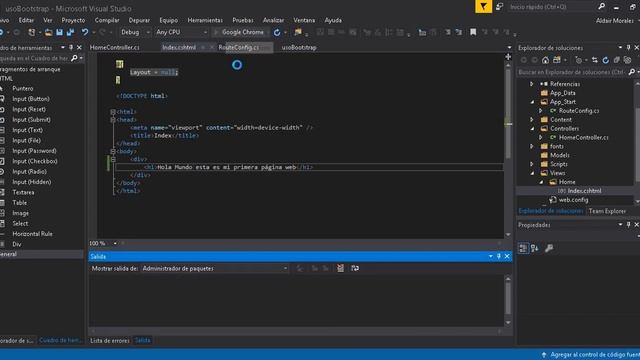Open the feedback icon beside quick launch

[499, 7]
